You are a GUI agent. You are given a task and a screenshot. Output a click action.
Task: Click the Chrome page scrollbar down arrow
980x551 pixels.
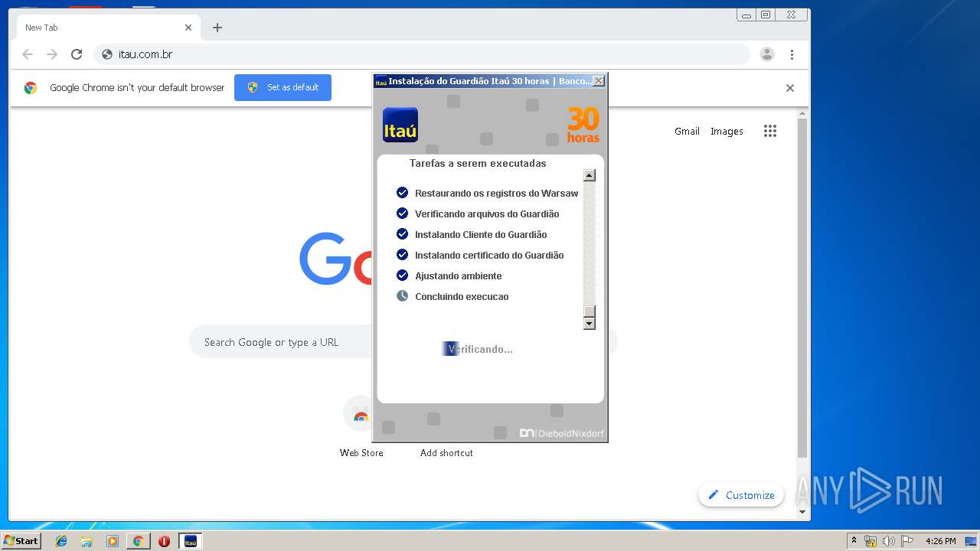click(802, 512)
